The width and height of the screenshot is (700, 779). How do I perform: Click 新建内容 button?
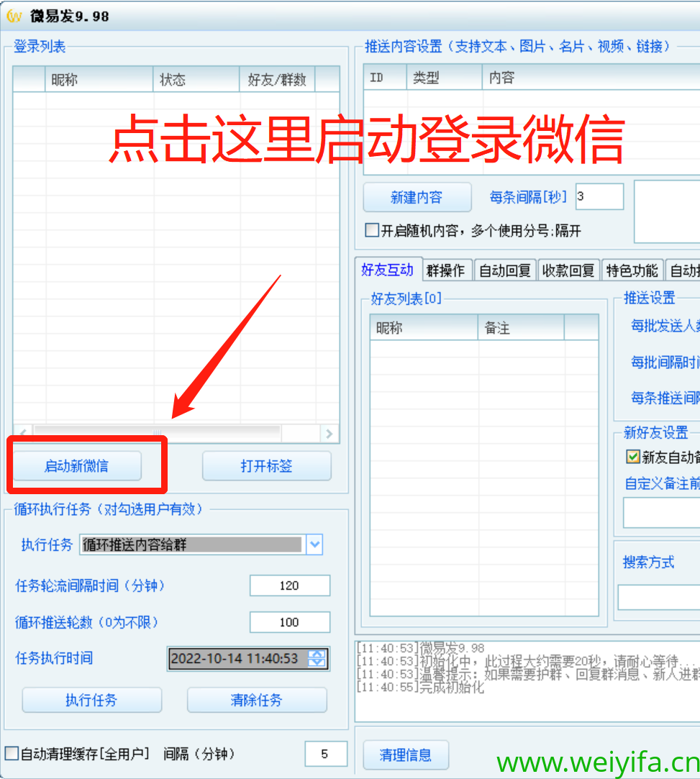(x=417, y=197)
